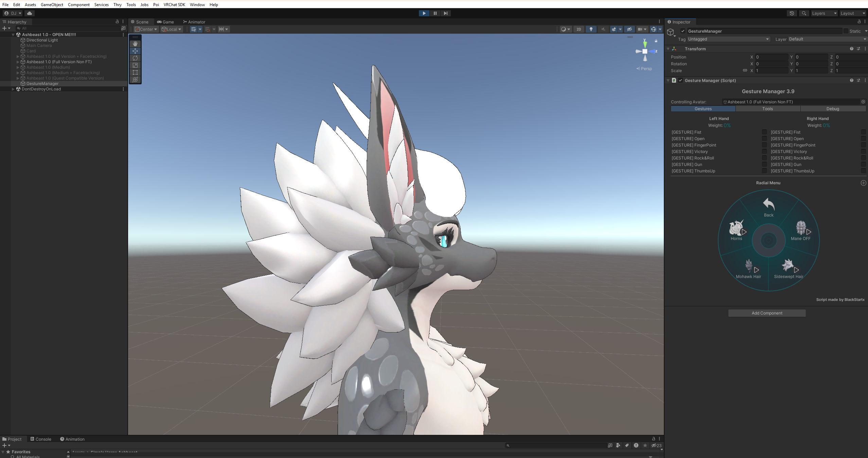Viewport: 868px width, 458px height.
Task: Open the Horns radial submenu
Action: click(737, 230)
